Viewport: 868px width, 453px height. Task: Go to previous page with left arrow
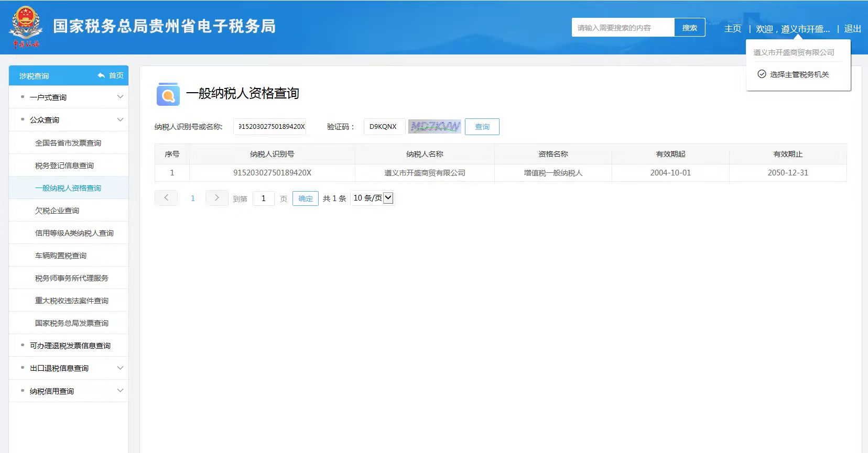point(166,198)
